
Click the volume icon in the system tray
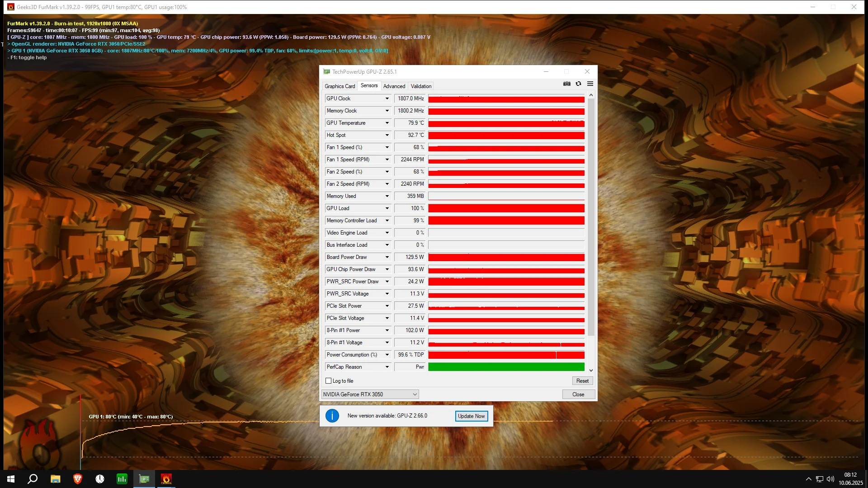point(830,479)
